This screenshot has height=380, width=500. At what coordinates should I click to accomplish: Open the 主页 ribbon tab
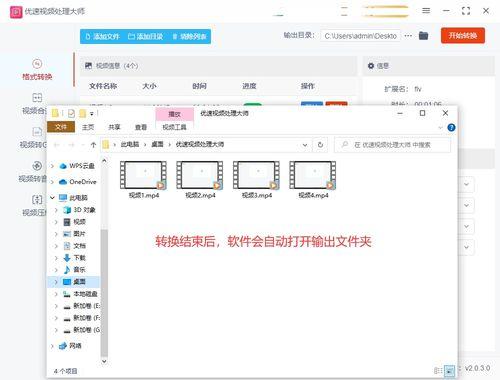[x=88, y=127]
